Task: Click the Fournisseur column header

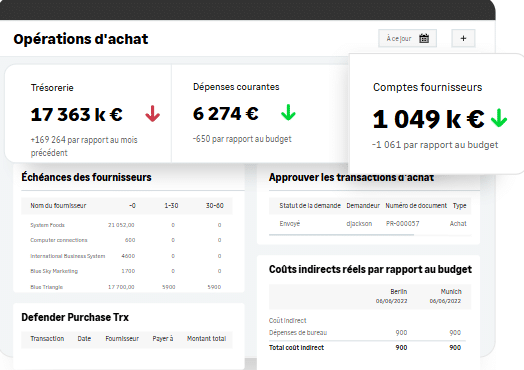Action: pyautogui.click(x=122, y=339)
